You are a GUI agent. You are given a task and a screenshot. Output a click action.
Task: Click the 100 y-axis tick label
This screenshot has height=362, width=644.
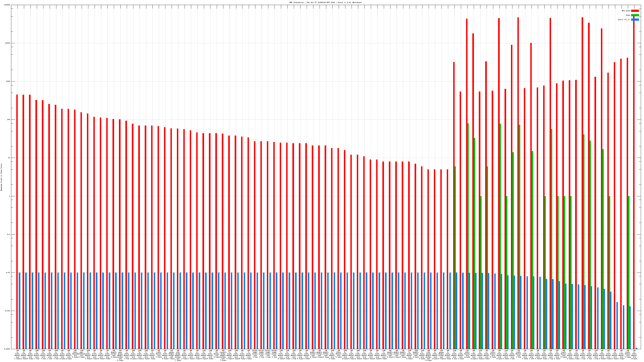pyautogui.click(x=9, y=120)
